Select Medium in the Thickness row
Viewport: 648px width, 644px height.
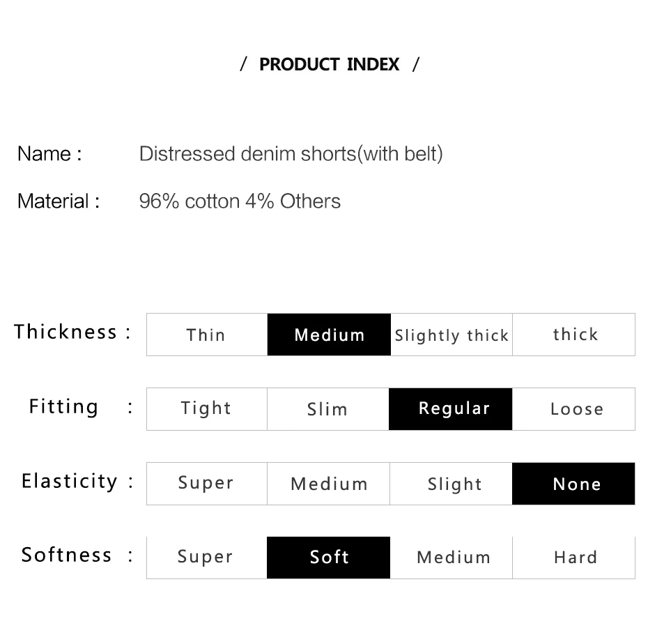tap(329, 335)
